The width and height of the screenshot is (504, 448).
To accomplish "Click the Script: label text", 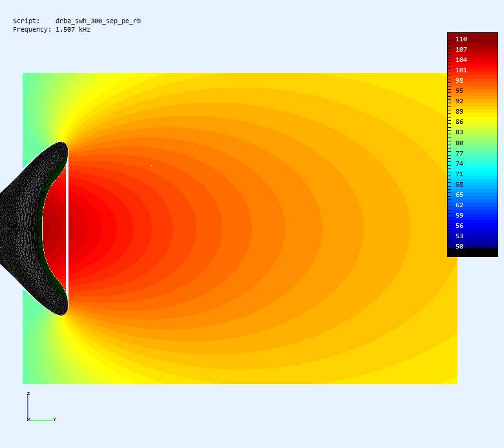I will click(x=26, y=21).
